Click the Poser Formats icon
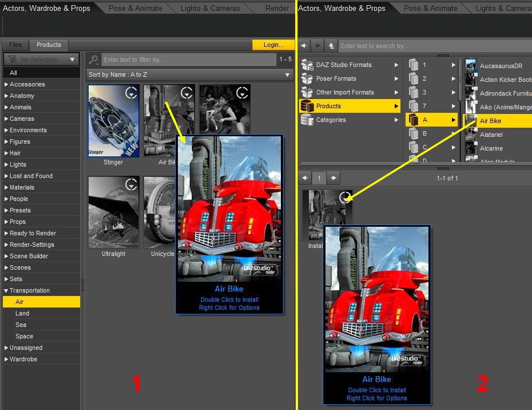 pos(307,78)
